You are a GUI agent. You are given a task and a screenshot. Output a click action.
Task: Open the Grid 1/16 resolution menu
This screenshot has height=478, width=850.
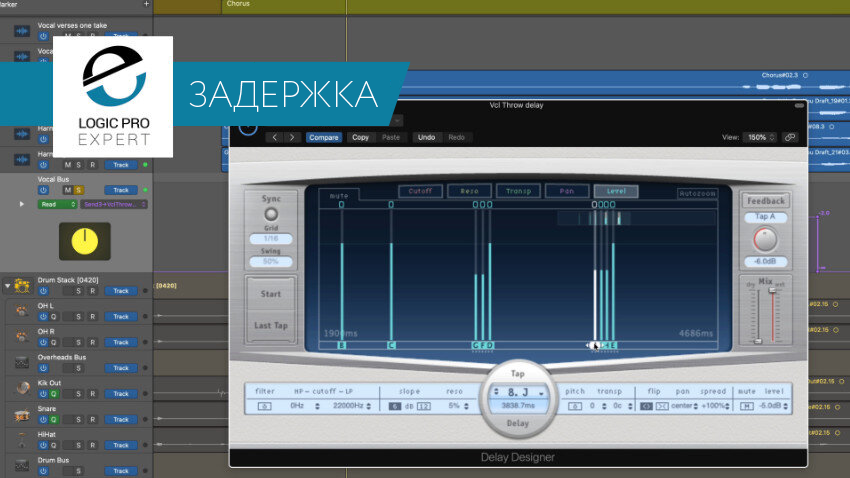pos(271,238)
